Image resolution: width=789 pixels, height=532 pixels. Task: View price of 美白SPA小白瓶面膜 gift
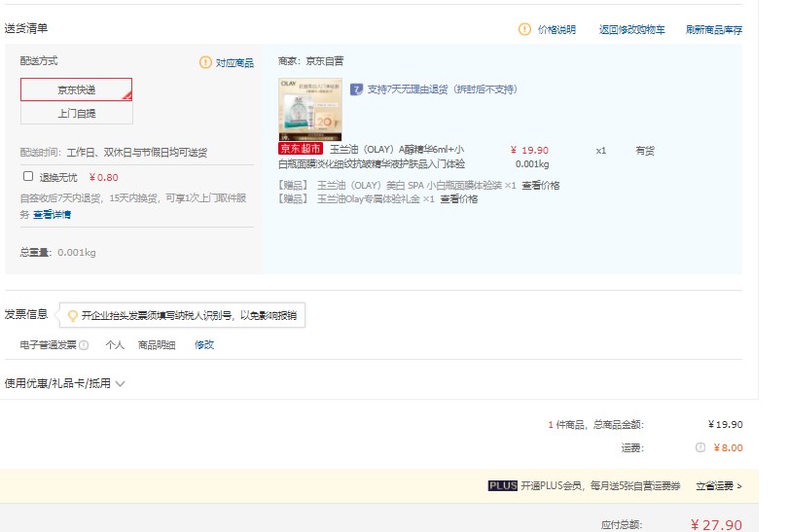coord(540,186)
